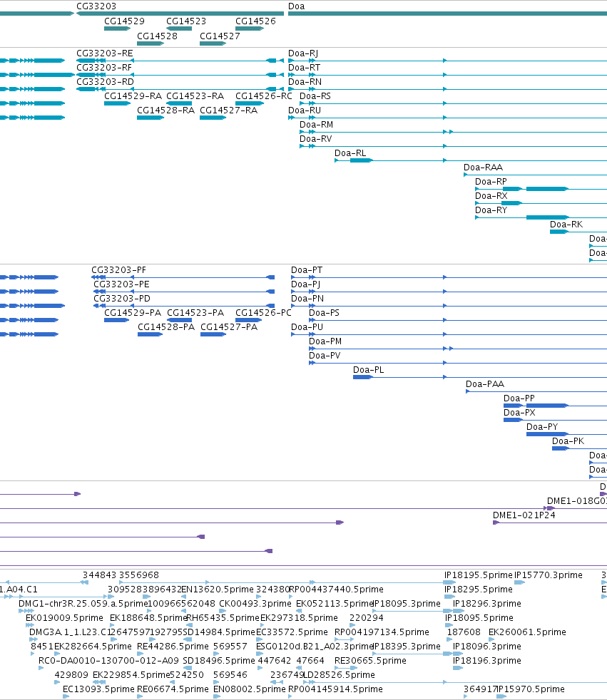Click the Doa-RY transcript label
Viewport: 607px width, 700px height.
coord(491,210)
